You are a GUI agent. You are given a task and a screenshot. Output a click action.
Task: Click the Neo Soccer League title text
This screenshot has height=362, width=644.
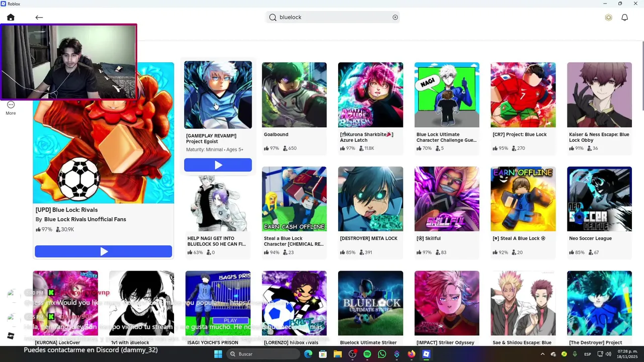pyautogui.click(x=590, y=238)
